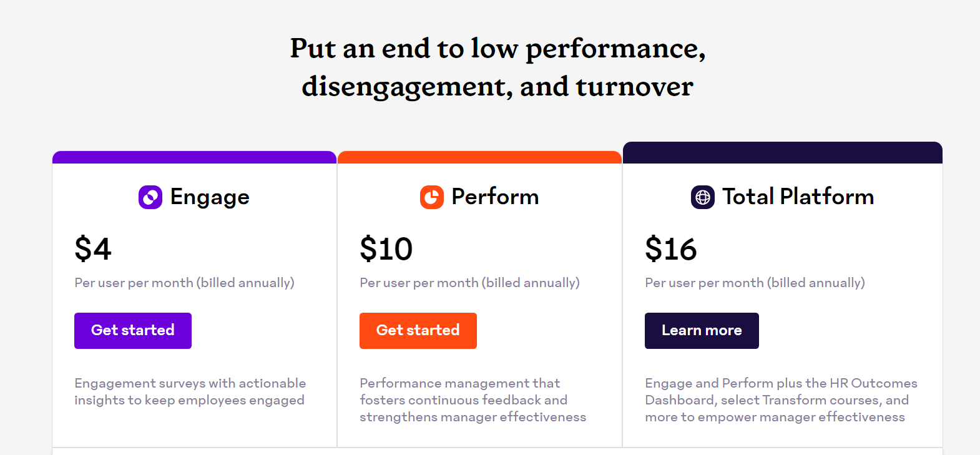
Task: Click the Engage engagement surveys description text
Action: pos(190,391)
